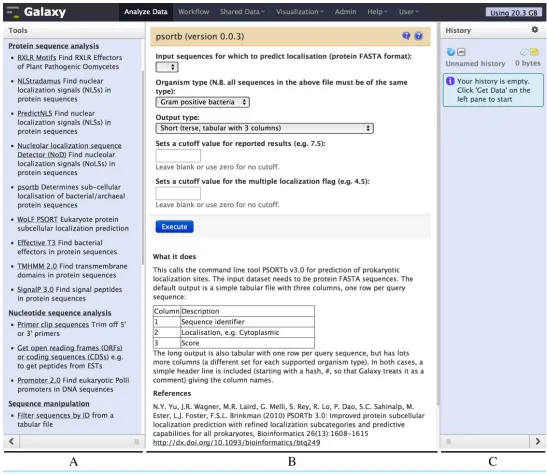Open the Effective T3 tool link

pos(36,243)
